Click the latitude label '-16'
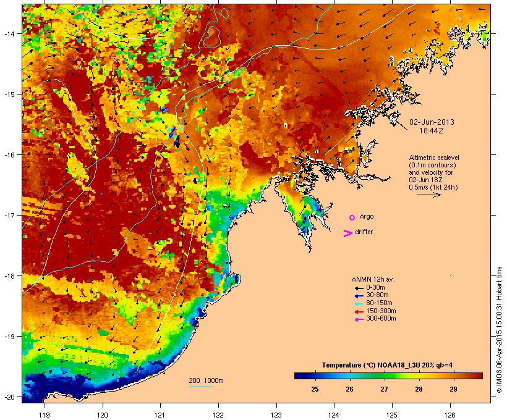 9,155
